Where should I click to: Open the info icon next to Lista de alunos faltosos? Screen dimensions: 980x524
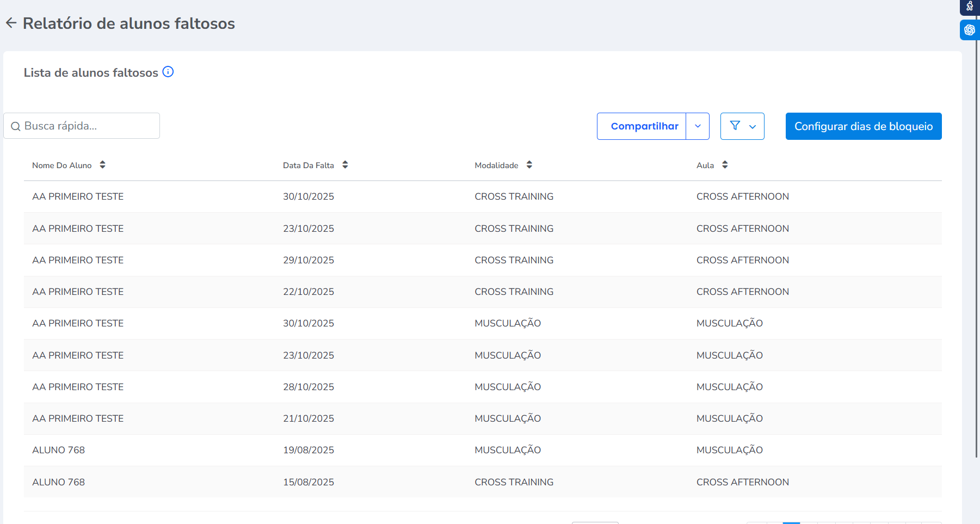[168, 72]
